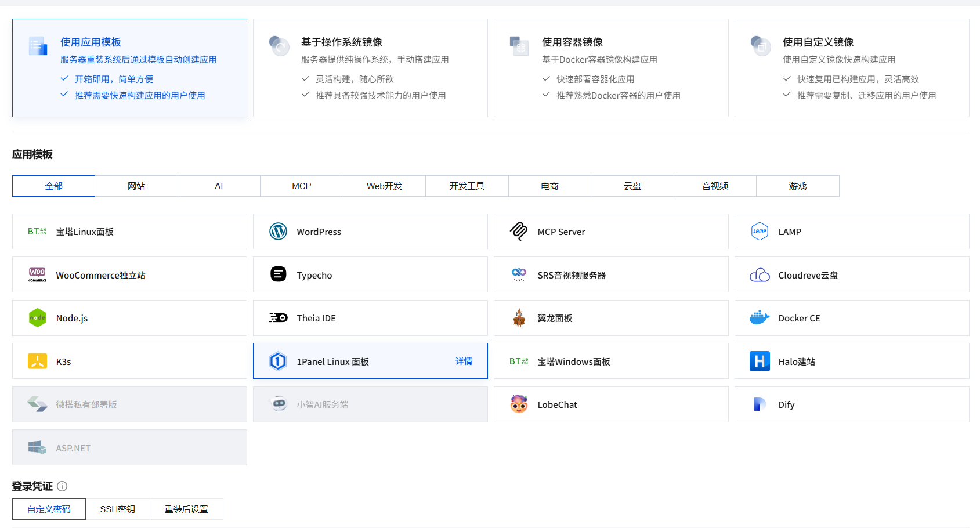
Task: Click the Cloudreve云盘 cloud icon
Action: pos(759,274)
